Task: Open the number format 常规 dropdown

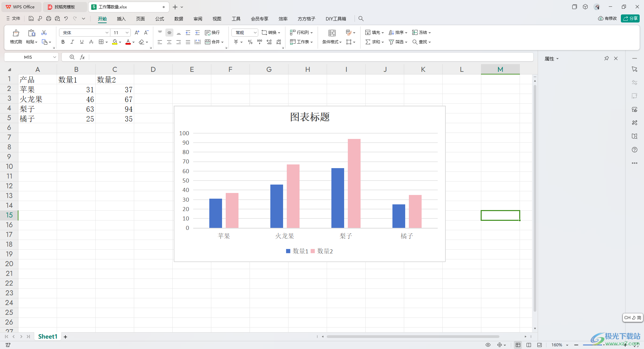Action: click(x=255, y=33)
